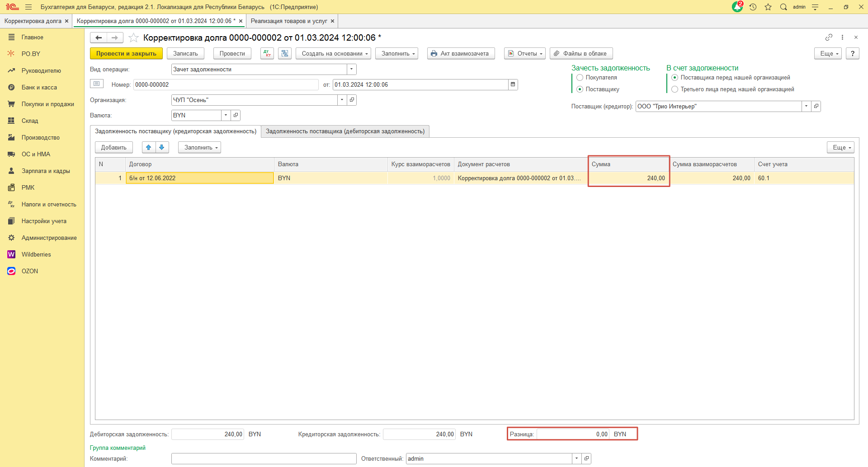868x467 pixels.
Task: Select Поставщику radio button
Action: [x=580, y=89]
